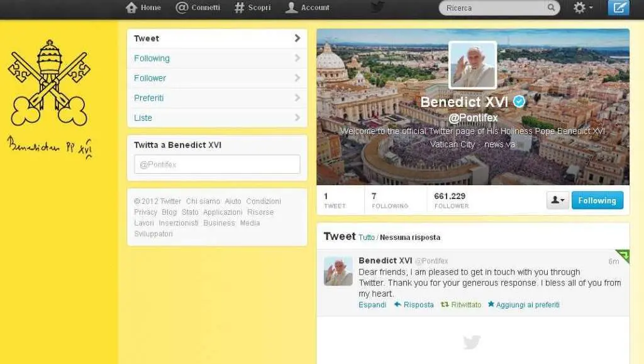Click the 661.229 Follower counter
Image resolution: width=644 pixels, height=364 pixels.
pyautogui.click(x=452, y=200)
